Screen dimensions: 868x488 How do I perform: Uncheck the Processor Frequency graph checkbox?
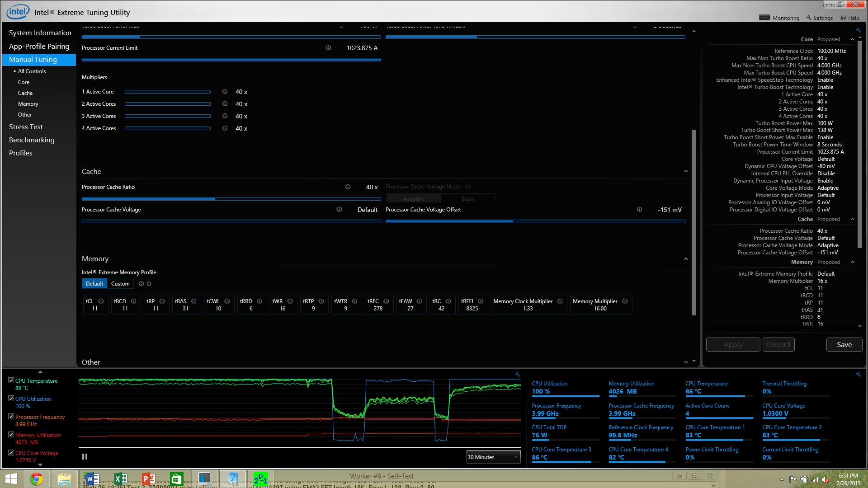click(11, 417)
